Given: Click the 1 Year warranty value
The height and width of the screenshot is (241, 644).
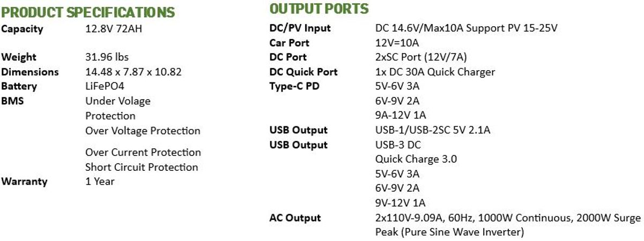Looking at the screenshot, I should point(100,182).
